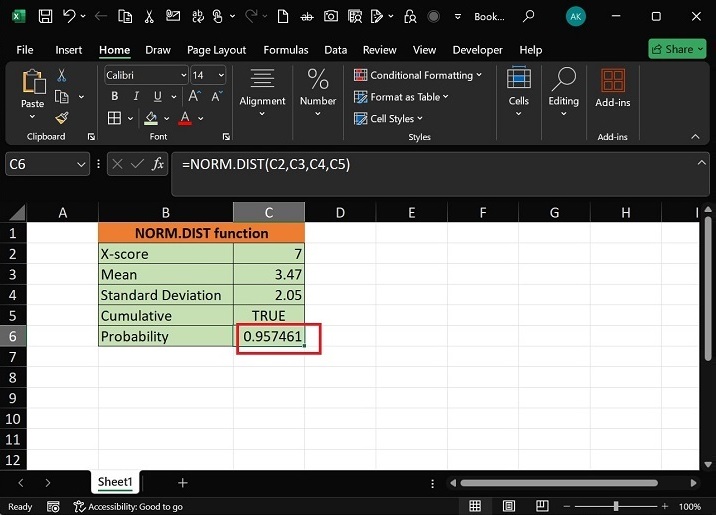Viewport: 716px width, 515px height.
Task: Click the green Share button
Action: pos(677,49)
